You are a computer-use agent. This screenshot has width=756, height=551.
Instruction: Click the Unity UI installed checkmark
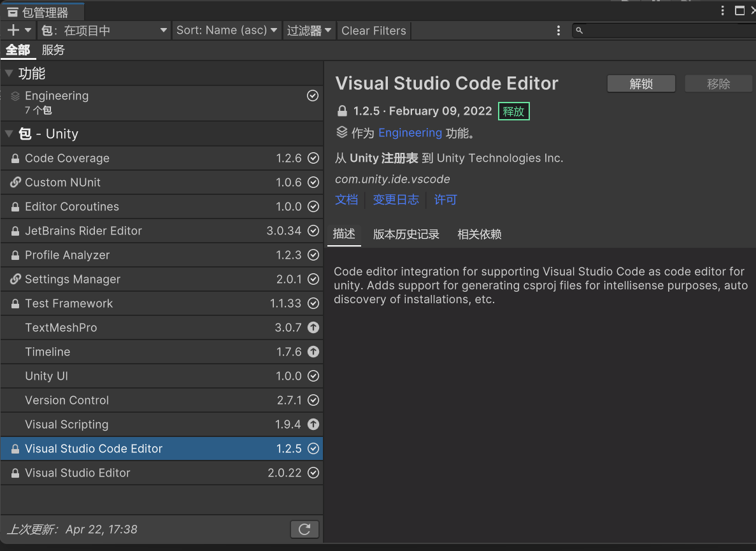click(x=313, y=376)
